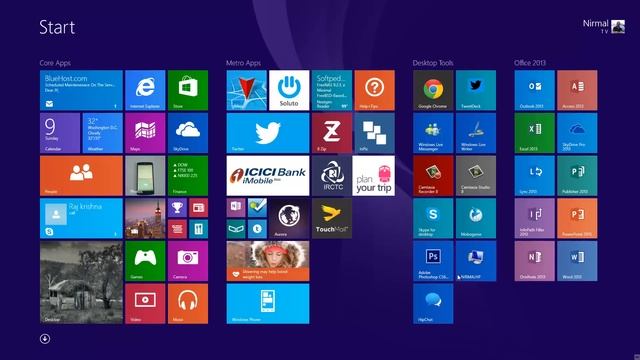Open Windows Live Writer tile
The image size is (640, 360).
click(476, 133)
